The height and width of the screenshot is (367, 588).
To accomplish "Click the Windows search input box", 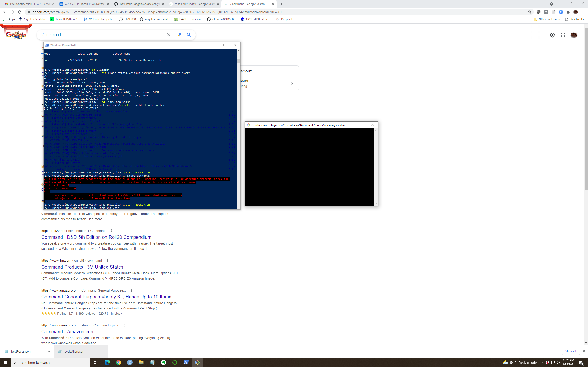I will pyautogui.click(x=49, y=362).
